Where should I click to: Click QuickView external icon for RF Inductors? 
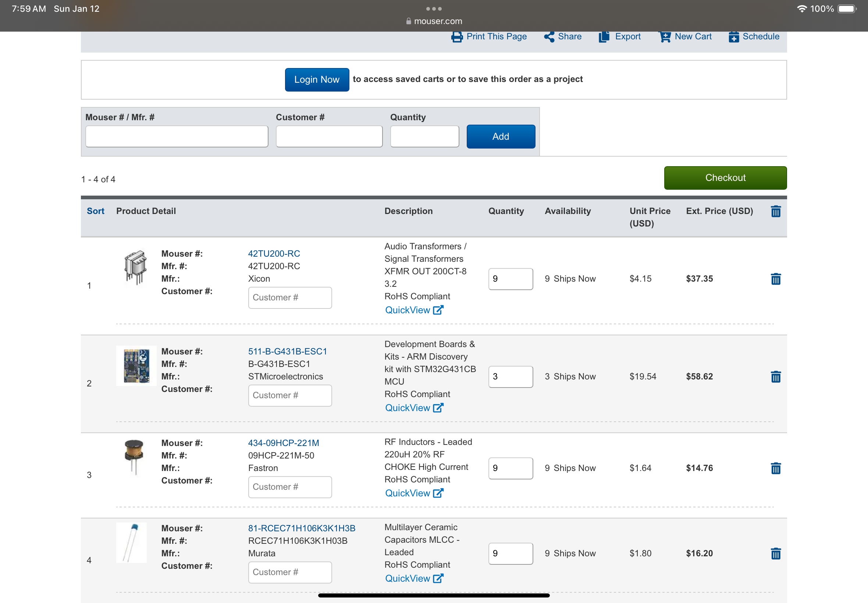coord(438,493)
